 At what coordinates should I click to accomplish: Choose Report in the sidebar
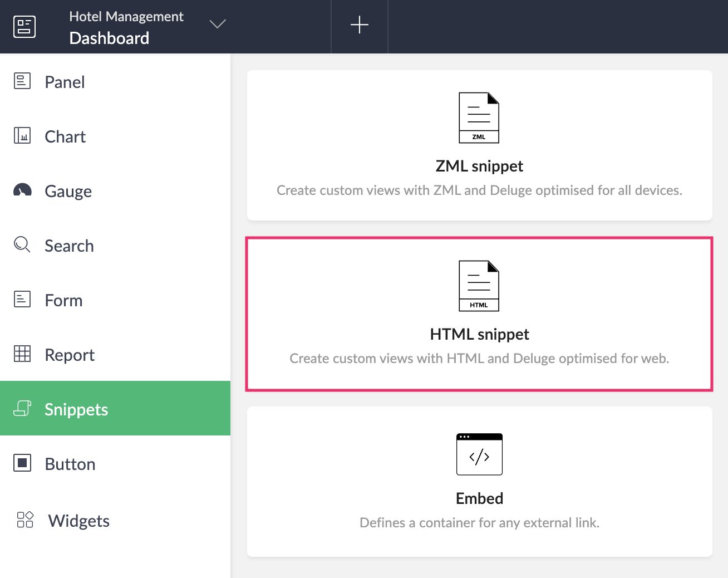point(115,355)
